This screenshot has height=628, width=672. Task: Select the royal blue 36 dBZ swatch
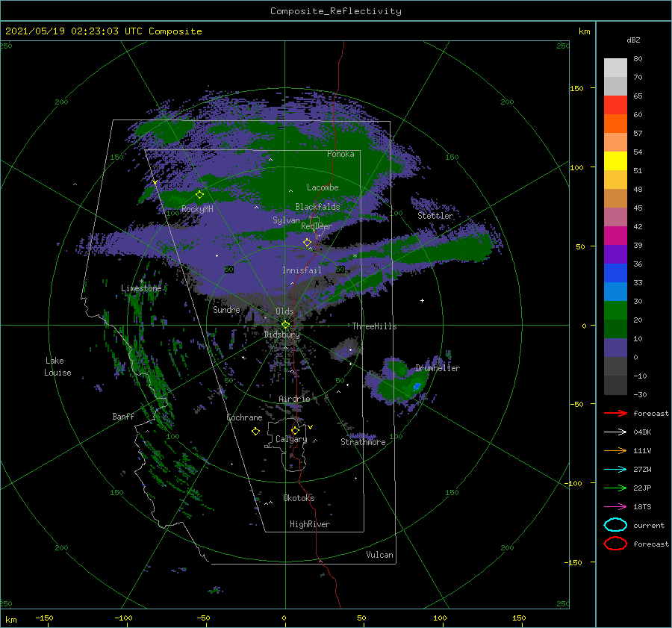(x=615, y=273)
